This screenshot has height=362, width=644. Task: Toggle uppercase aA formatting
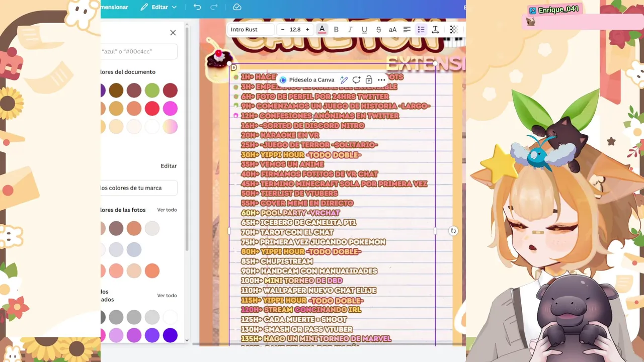pos(392,30)
